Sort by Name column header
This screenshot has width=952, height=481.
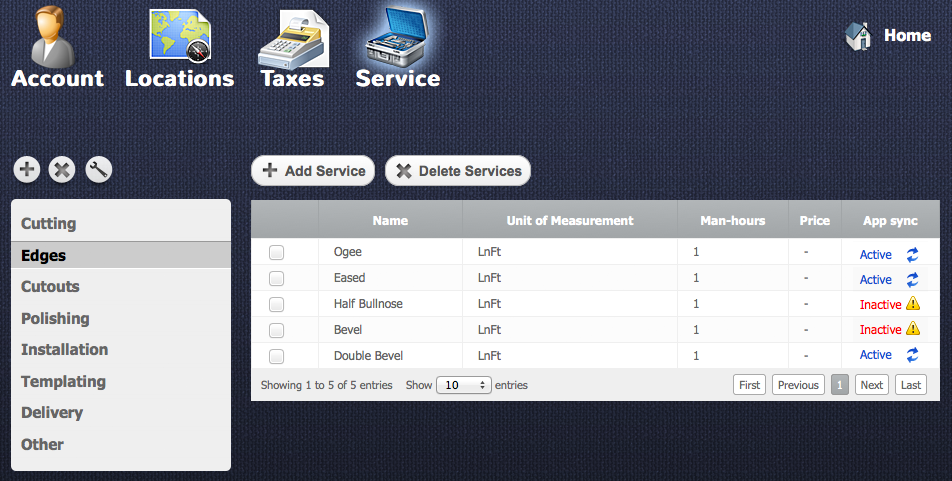pyautogui.click(x=390, y=220)
